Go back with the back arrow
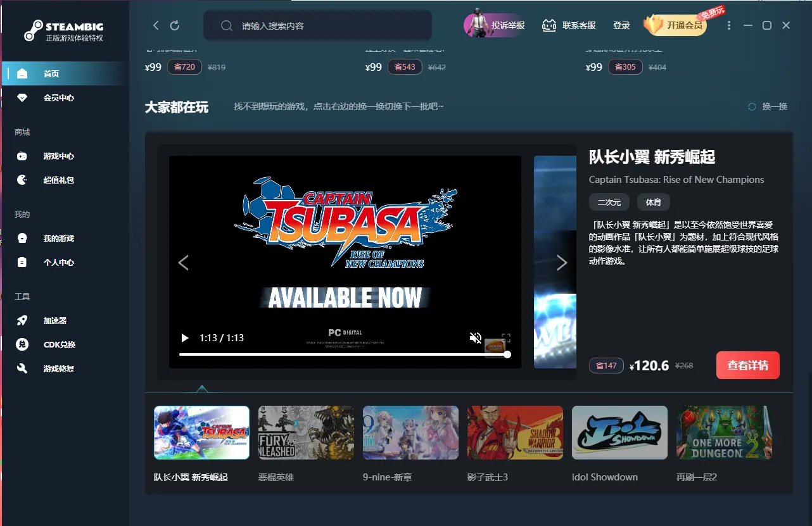This screenshot has height=526, width=812. pyautogui.click(x=156, y=25)
